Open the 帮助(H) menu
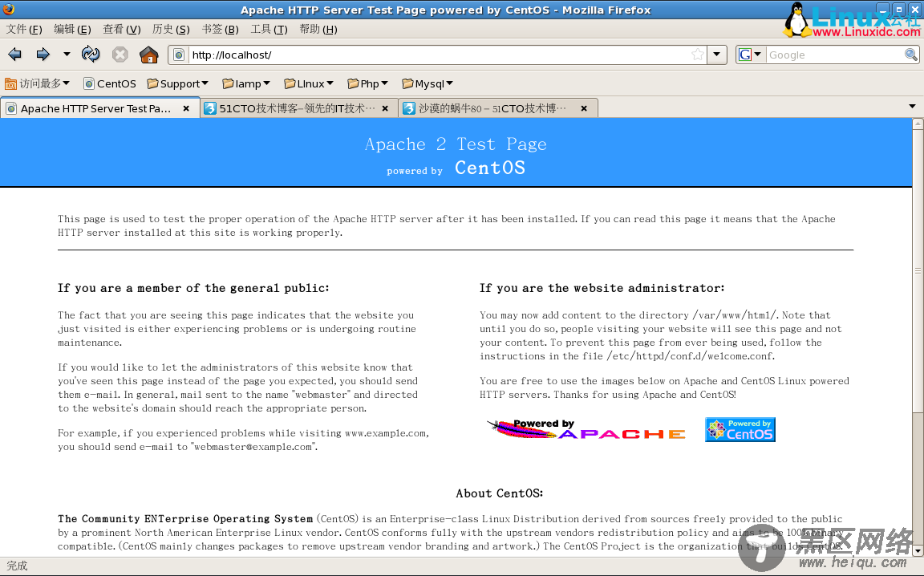Viewport: 924px width, 576px height. click(318, 30)
